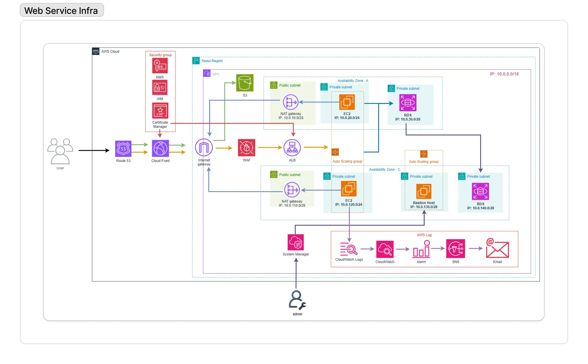Click RDS icon with IP 10.0.30.0/28

[x=408, y=103]
